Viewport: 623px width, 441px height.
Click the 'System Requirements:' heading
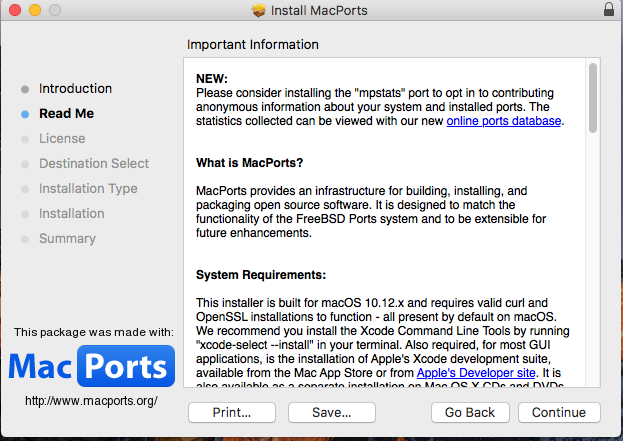coord(261,275)
